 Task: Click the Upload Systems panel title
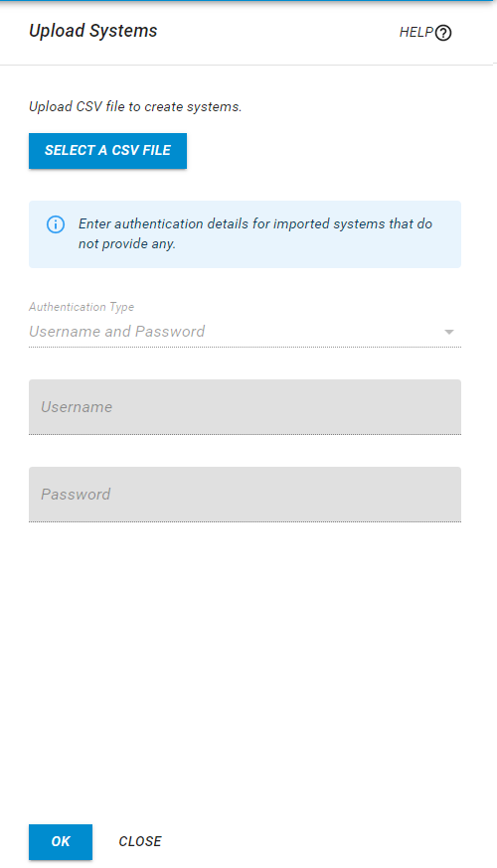click(93, 31)
